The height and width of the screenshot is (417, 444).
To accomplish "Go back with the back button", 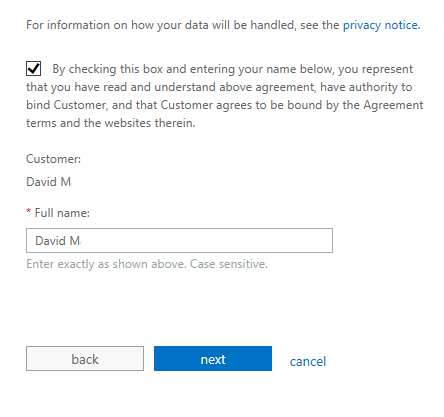I will tap(85, 358).
